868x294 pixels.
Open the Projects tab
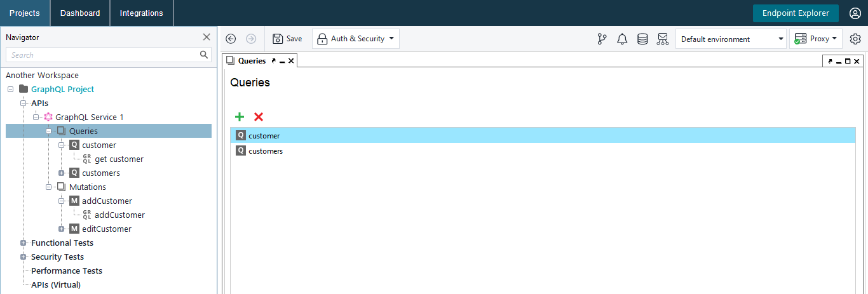click(25, 13)
